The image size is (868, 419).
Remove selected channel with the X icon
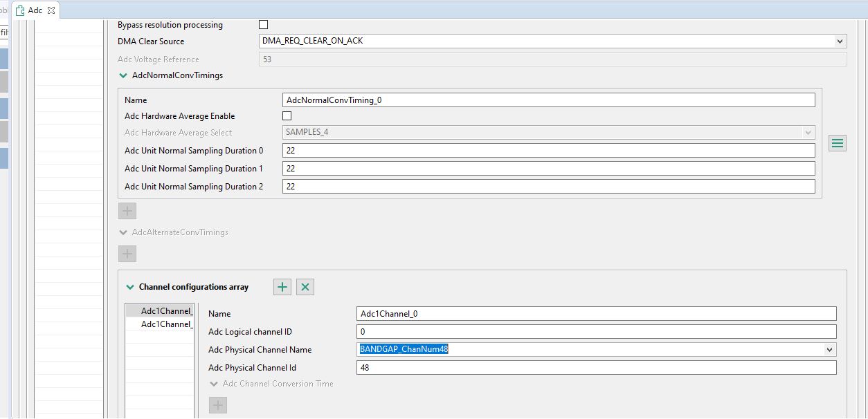point(305,286)
